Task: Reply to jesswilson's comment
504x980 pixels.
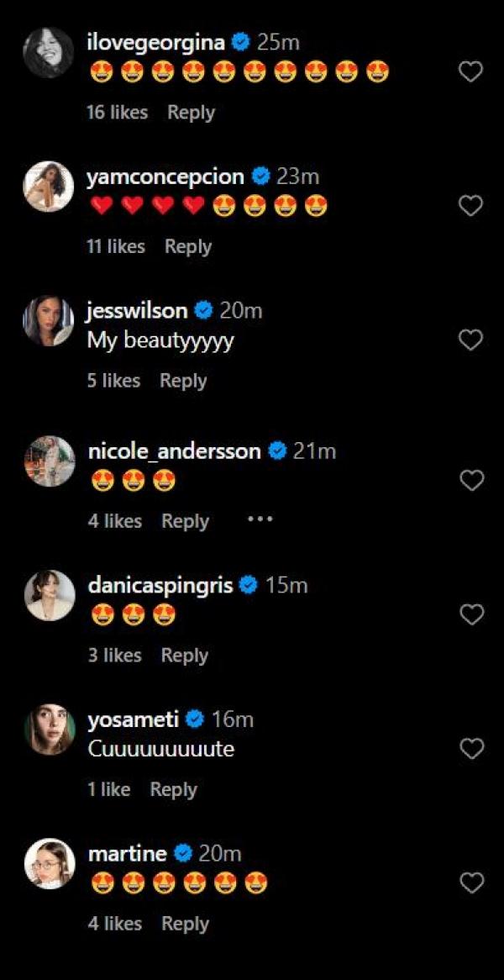Action: tap(183, 381)
